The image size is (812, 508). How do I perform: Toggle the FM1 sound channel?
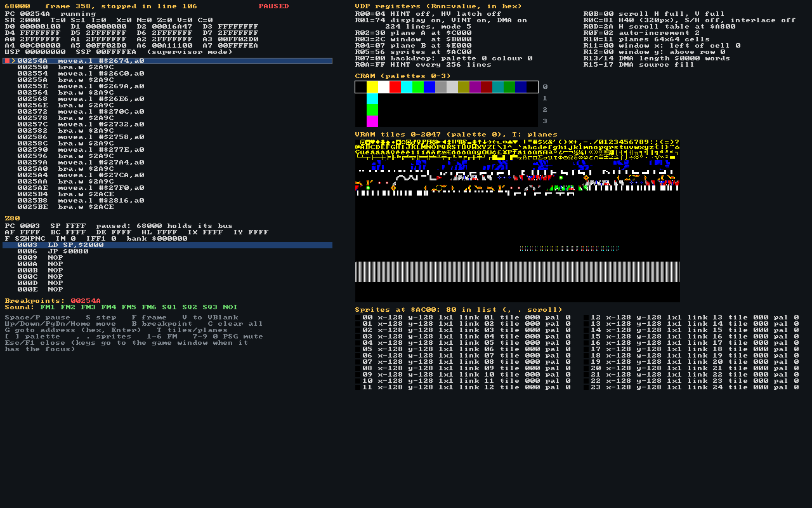coord(48,307)
